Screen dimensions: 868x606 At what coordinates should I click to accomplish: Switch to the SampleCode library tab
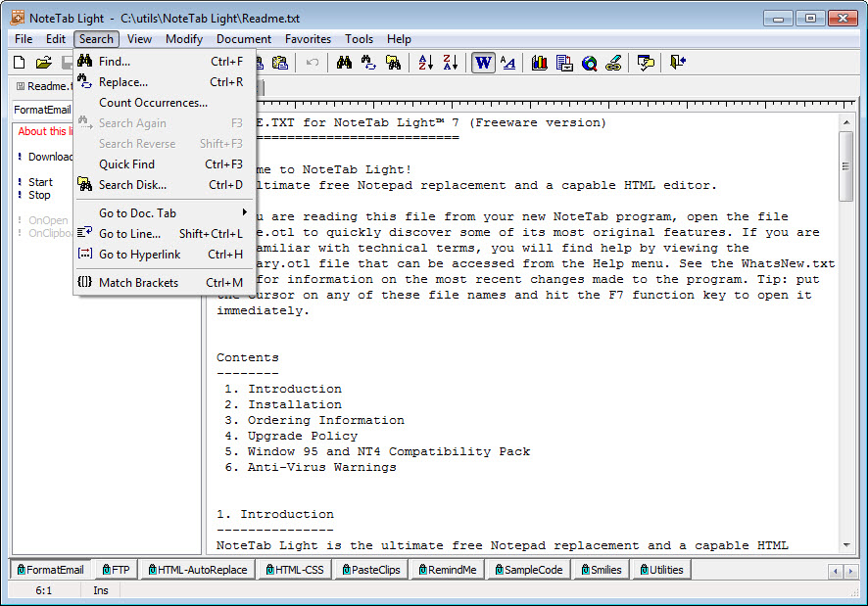(527, 570)
